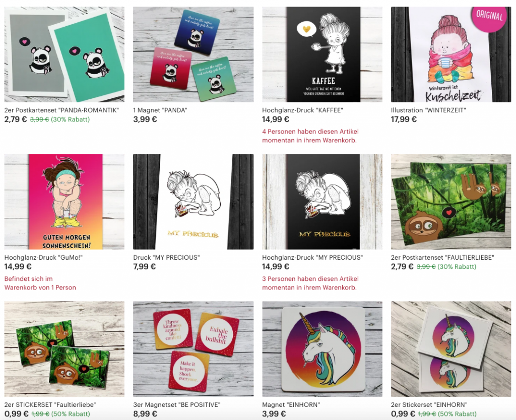
Task: Open the Hochglanz-Druck "KAFFEE" listing title
Action: click(302, 110)
